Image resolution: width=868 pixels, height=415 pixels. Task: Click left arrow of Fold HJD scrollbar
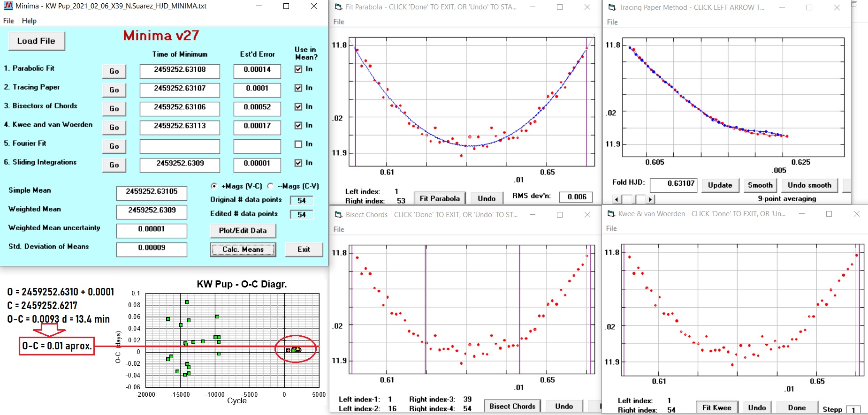click(x=617, y=199)
